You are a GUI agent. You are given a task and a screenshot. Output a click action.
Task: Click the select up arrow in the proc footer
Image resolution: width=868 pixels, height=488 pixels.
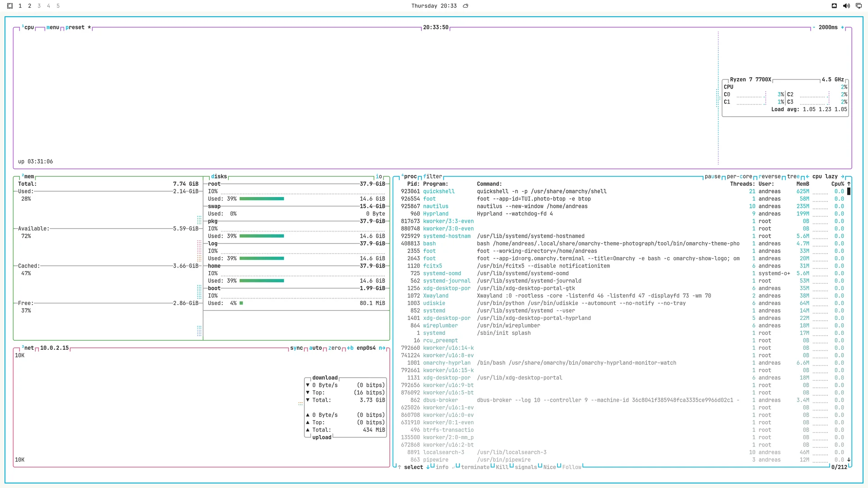(x=399, y=467)
